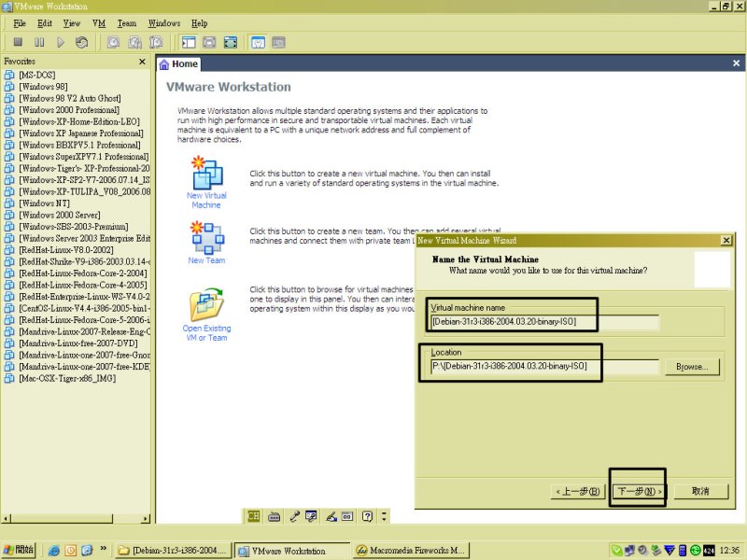
Task: Open the Windows menu
Action: (164, 23)
